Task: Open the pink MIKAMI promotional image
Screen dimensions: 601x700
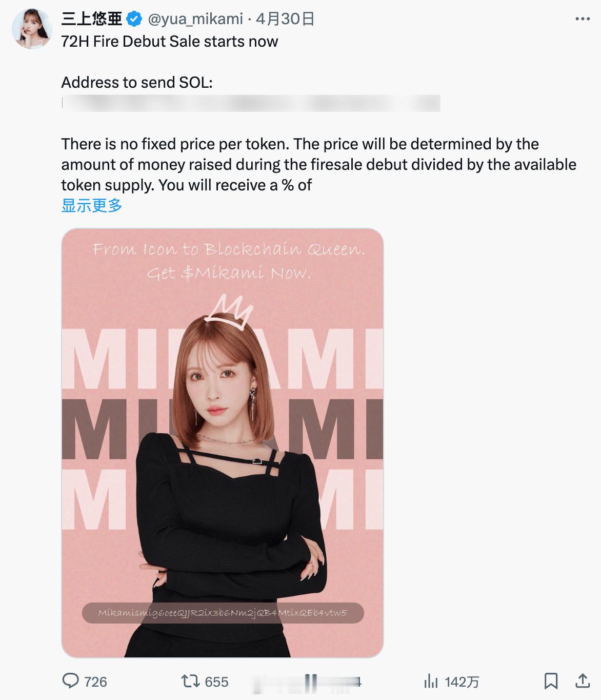Action: point(223,443)
